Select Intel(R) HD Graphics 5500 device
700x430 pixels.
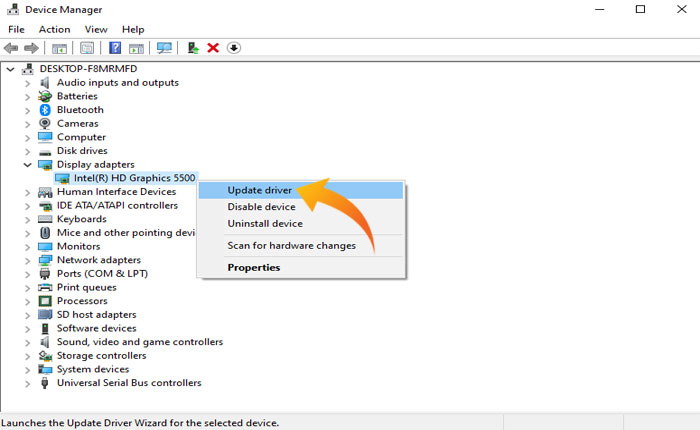135,178
